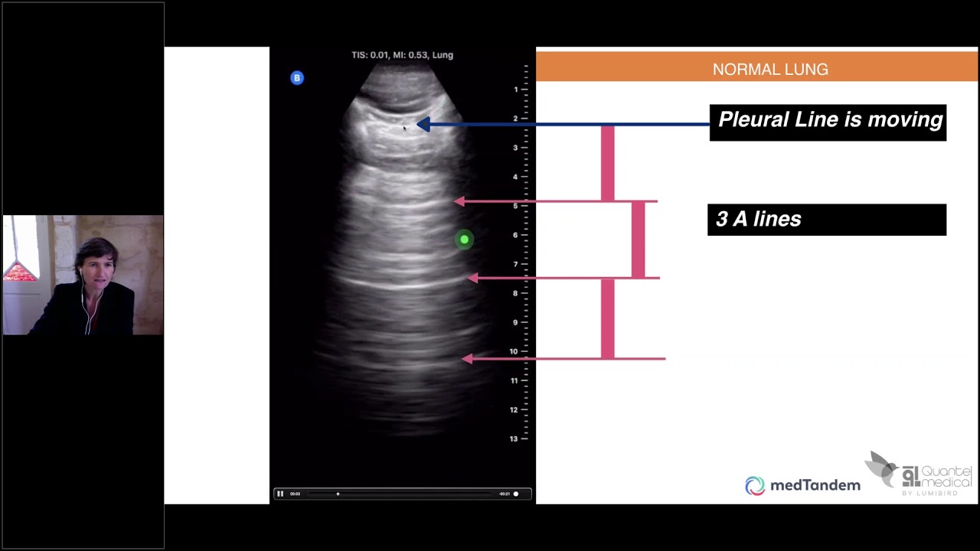This screenshot has height=551, width=980.
Task: Click the 'TIS: 0.01, MI: 0.53, Lung' readout
Action: tap(402, 55)
